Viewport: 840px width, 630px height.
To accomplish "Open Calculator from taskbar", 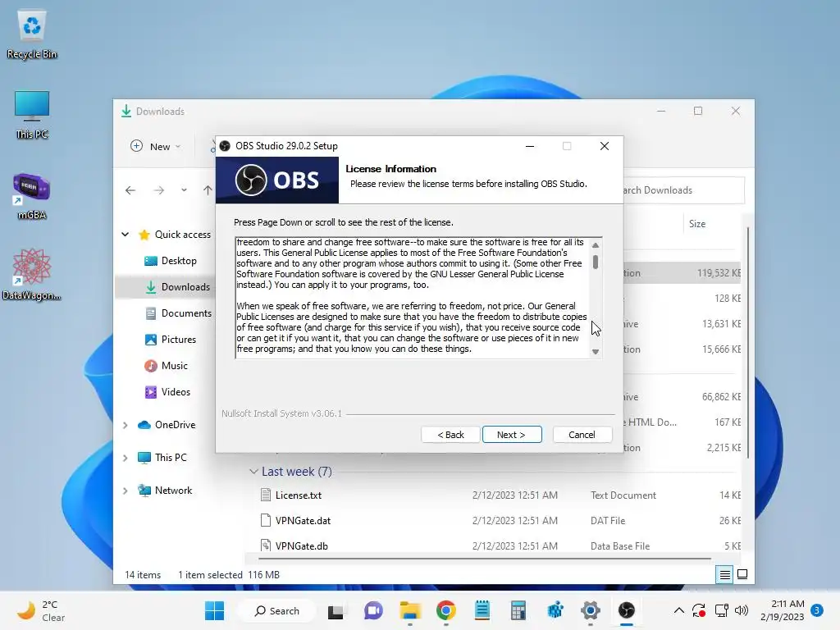I will [518, 610].
